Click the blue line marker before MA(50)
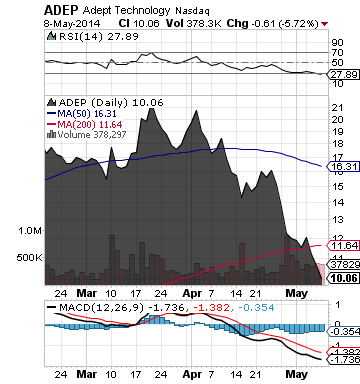This screenshot has width=360, height=384. [52, 114]
